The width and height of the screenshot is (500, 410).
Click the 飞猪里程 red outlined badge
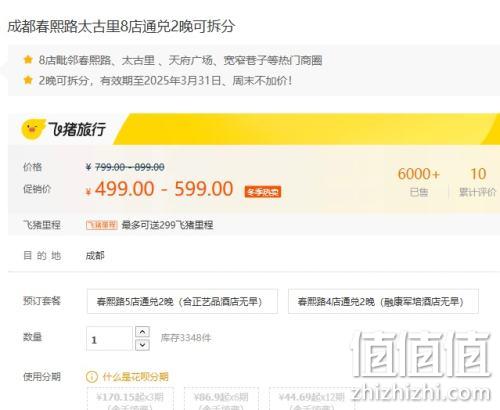pyautogui.click(x=102, y=225)
